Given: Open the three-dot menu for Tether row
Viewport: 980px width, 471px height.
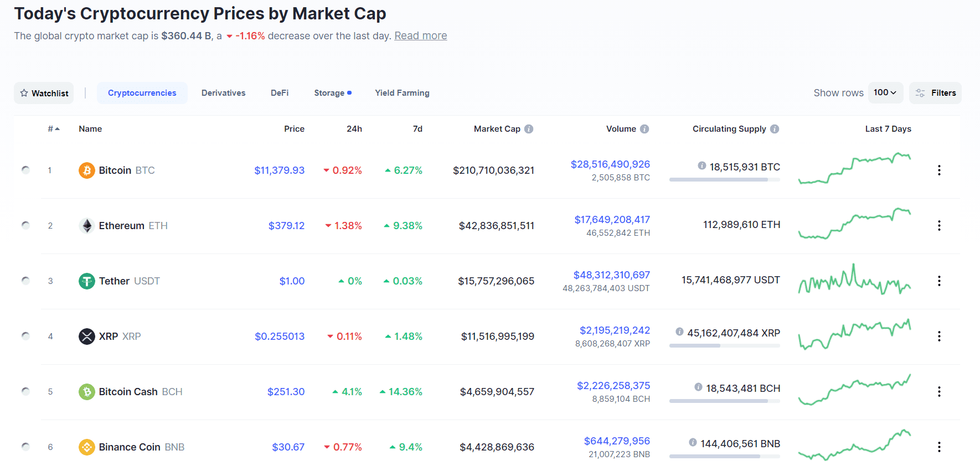Looking at the screenshot, I should [939, 281].
